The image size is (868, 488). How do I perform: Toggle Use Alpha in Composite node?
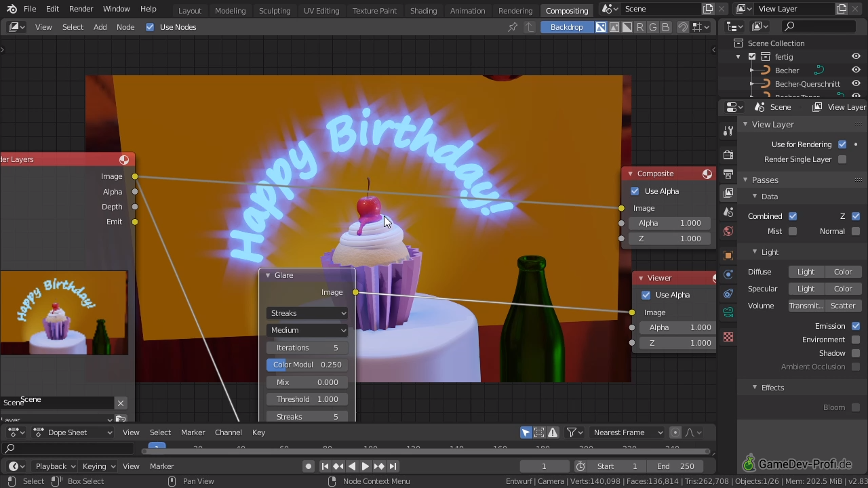coord(635,191)
